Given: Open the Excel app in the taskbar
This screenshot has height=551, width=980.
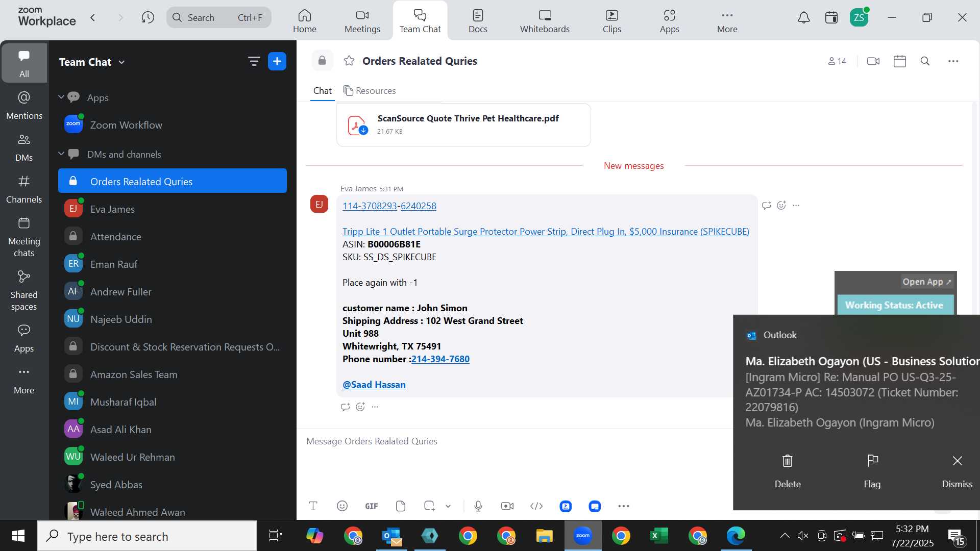Looking at the screenshot, I should (659, 536).
